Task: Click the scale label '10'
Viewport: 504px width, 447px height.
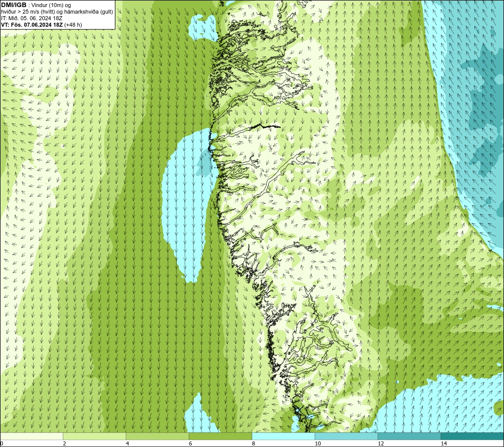Action: click(x=318, y=443)
